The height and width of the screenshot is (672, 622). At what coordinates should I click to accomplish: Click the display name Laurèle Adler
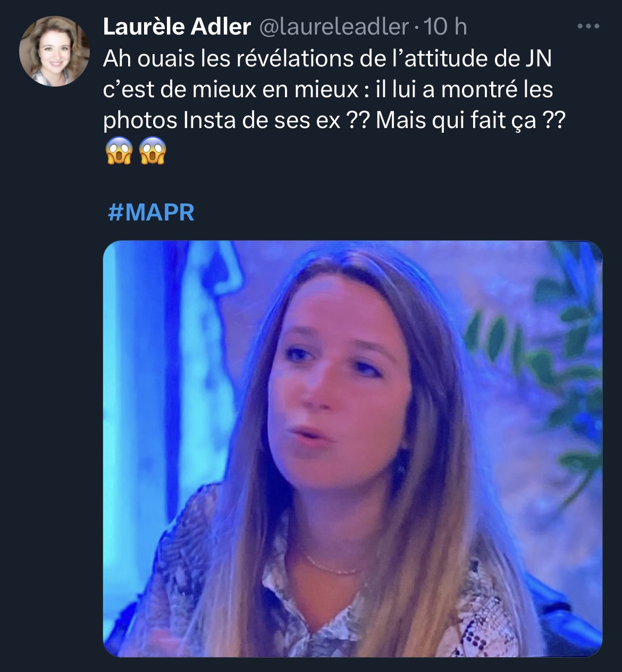(176, 27)
